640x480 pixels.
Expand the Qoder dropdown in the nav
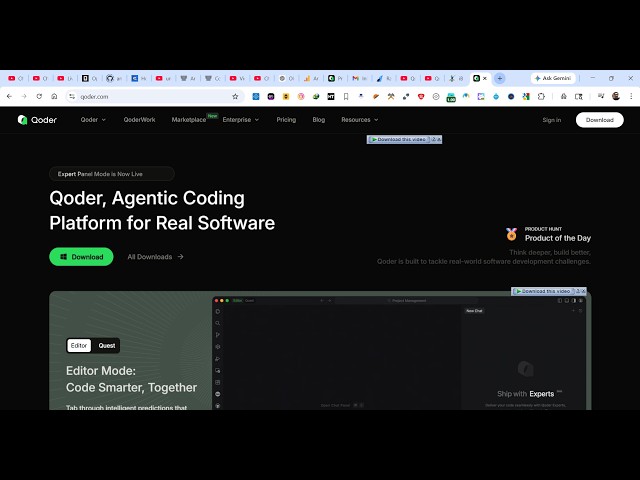(93, 120)
